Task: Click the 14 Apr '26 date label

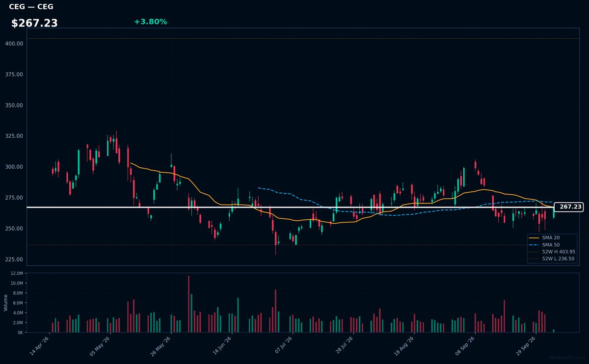Action: click(39, 346)
